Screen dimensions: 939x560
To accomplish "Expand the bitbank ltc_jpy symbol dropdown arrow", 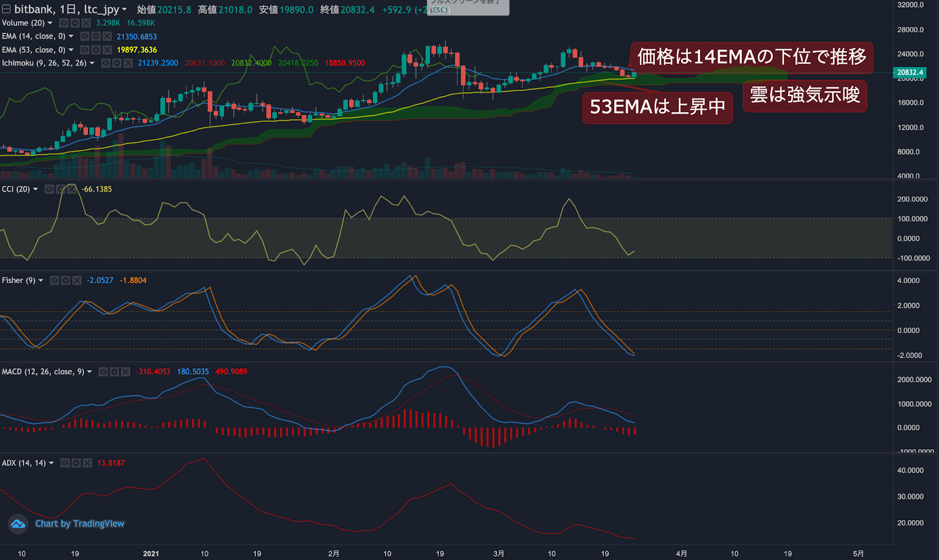I will (124, 9).
